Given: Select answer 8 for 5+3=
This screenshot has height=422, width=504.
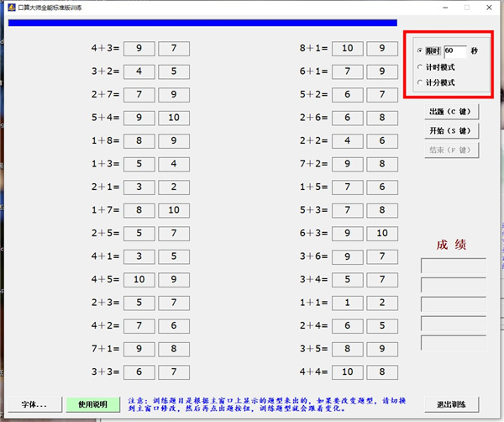Looking at the screenshot, I should coord(382,211).
